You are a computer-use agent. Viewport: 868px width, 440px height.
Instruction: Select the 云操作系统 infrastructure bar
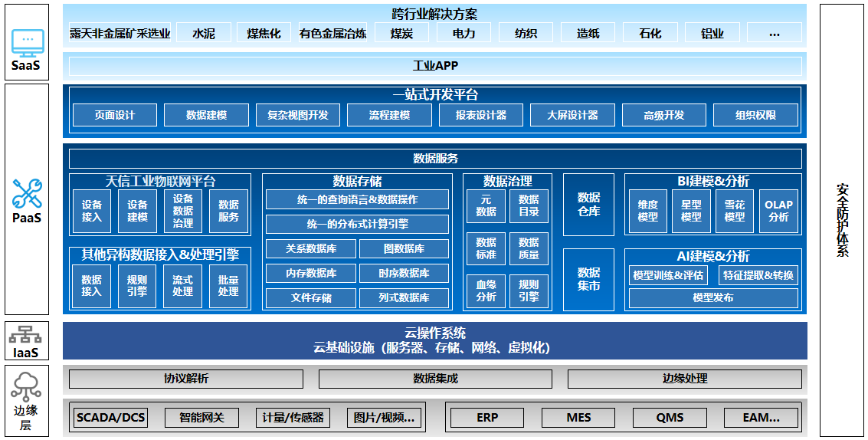tap(435, 340)
